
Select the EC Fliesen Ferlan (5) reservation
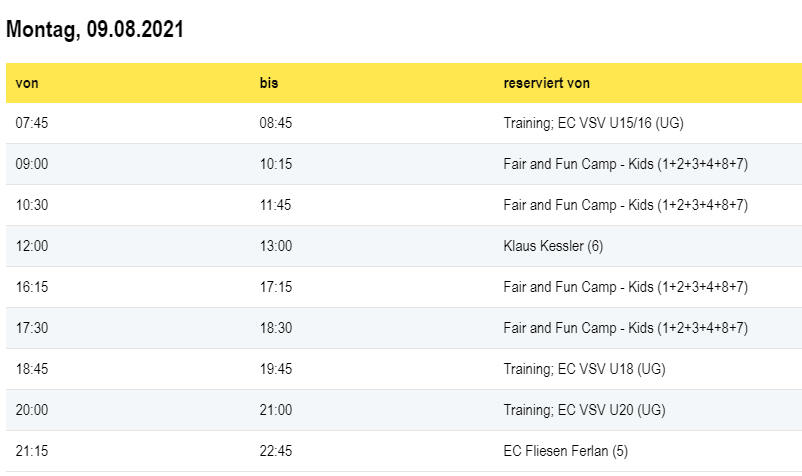pyautogui.click(x=565, y=451)
